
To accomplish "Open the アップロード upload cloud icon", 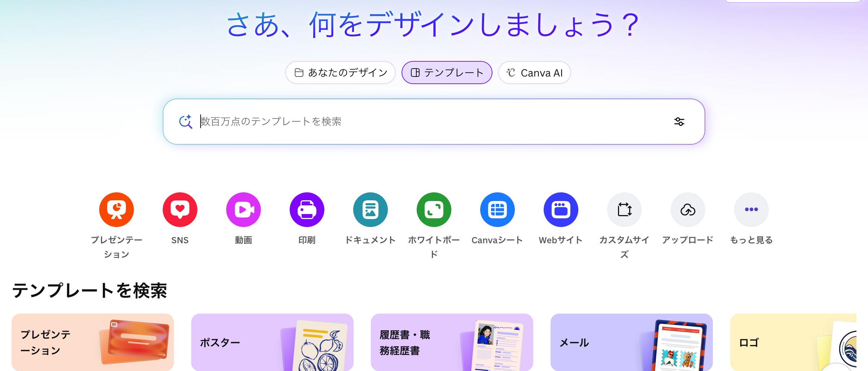I will 688,210.
